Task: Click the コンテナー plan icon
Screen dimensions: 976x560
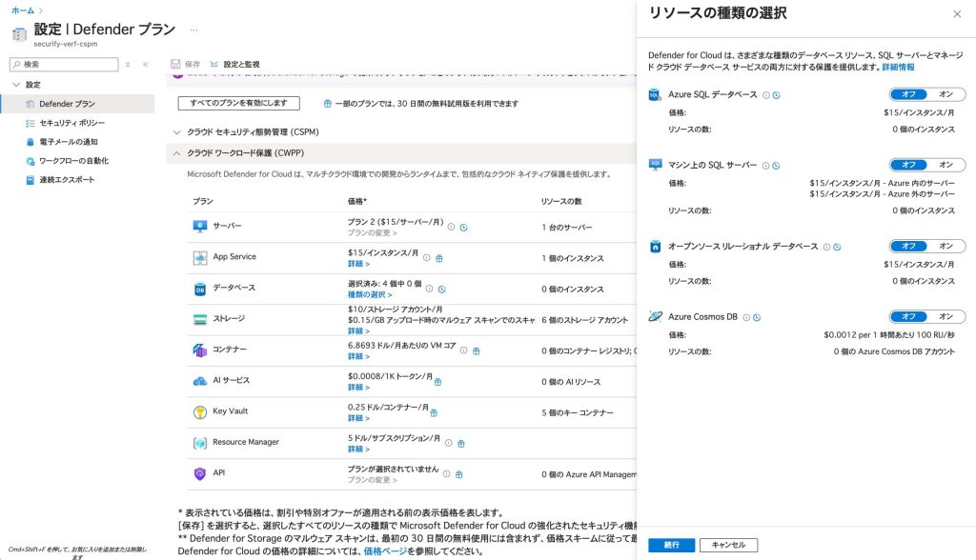Action: tap(200, 350)
